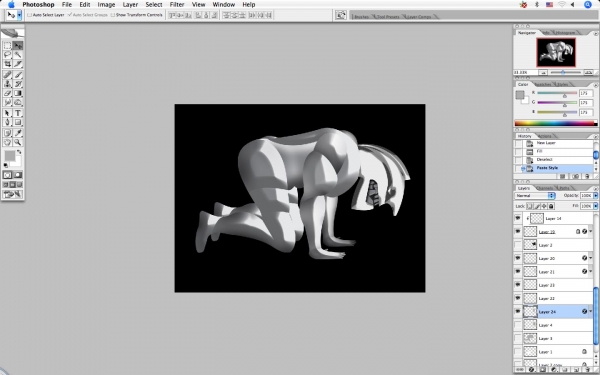This screenshot has width=600, height=375.
Task: Enable Show Transform Controls checkbox
Action: [112, 15]
